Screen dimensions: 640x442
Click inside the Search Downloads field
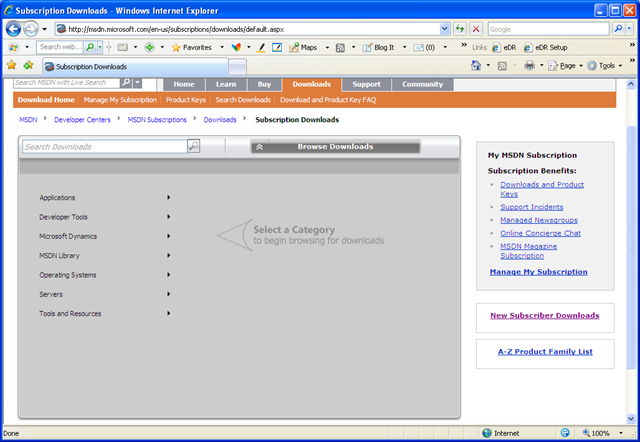[104, 147]
